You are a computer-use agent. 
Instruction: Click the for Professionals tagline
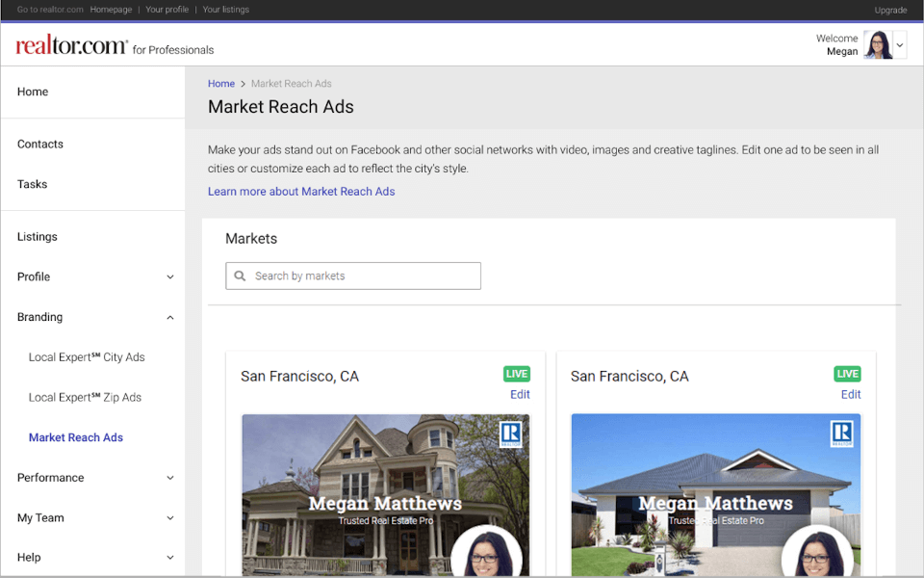pyautogui.click(x=173, y=50)
